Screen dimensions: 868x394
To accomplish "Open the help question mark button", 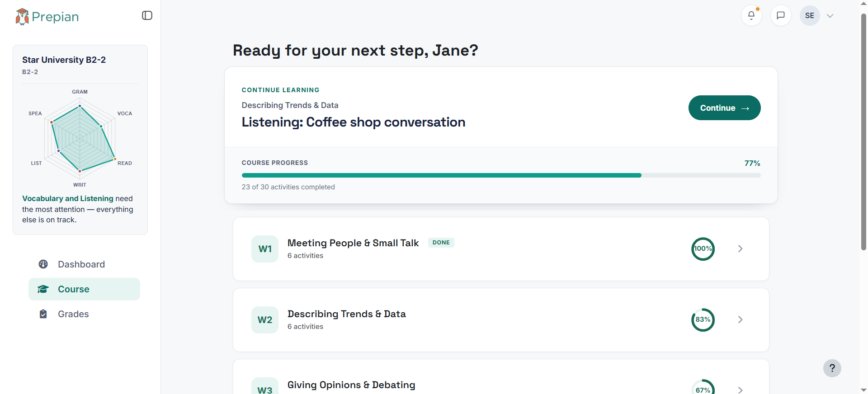I will [832, 368].
